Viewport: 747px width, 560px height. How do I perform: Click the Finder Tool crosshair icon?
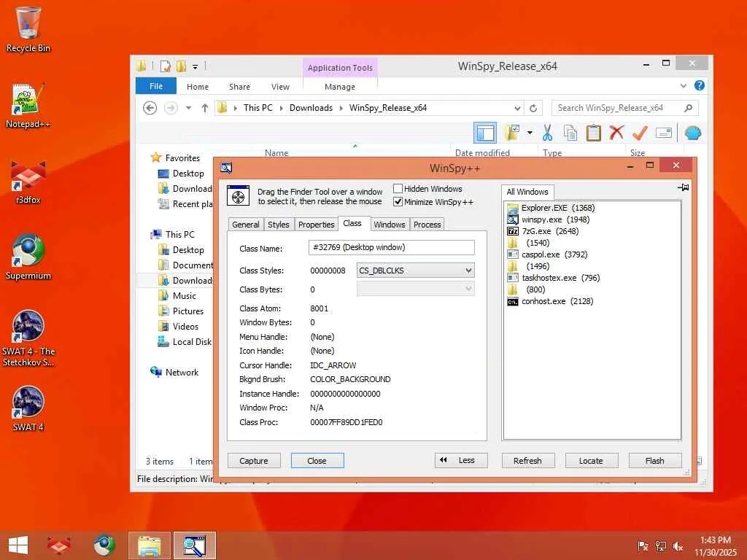click(x=239, y=195)
